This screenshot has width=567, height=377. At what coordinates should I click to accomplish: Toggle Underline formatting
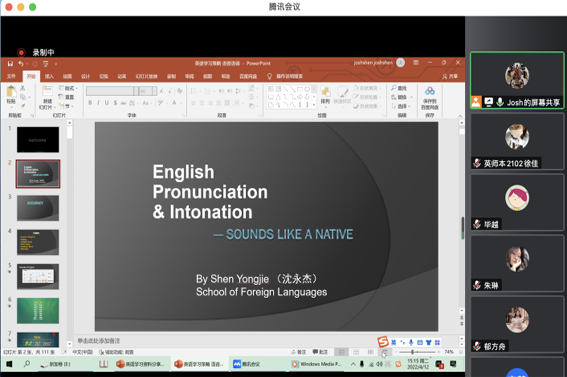(107, 103)
